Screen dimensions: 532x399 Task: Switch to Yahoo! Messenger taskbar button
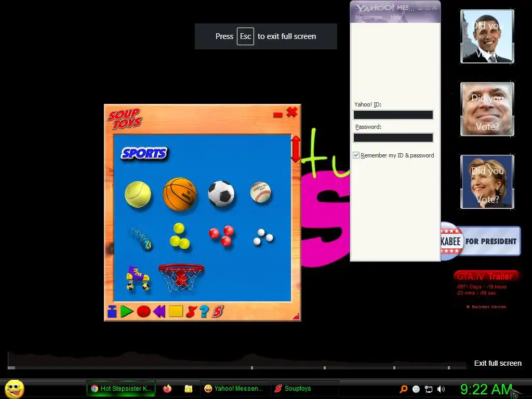[234, 389]
